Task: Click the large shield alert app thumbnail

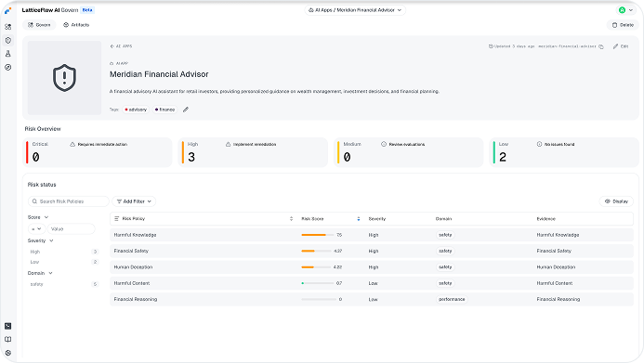Action: point(64,78)
